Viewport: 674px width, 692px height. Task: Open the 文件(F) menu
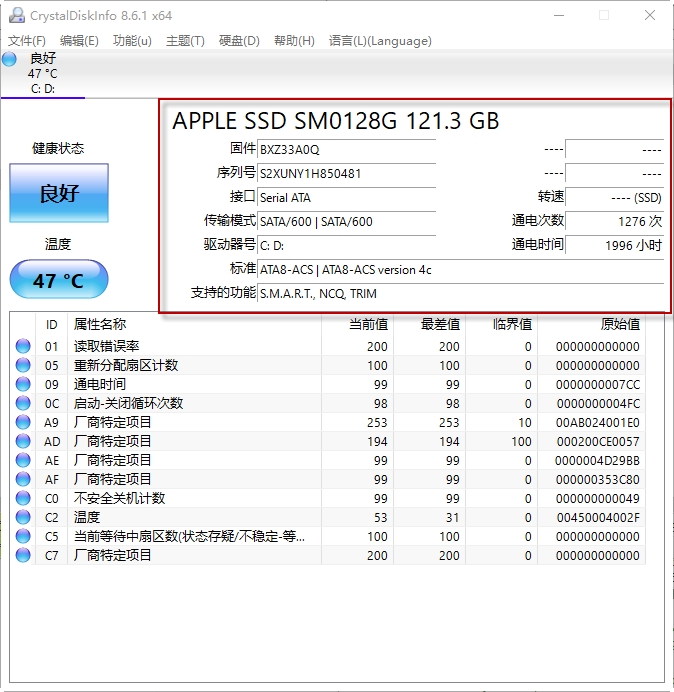[27, 41]
